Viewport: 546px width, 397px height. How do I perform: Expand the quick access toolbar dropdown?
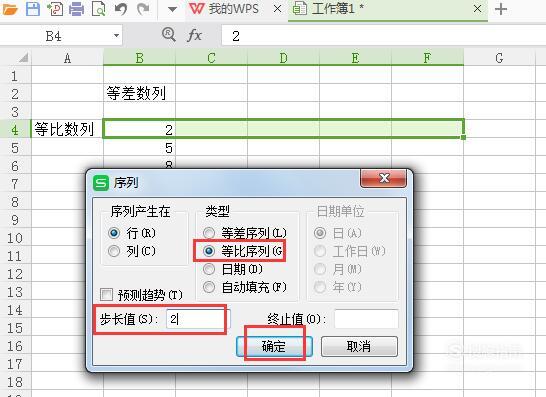point(172,9)
